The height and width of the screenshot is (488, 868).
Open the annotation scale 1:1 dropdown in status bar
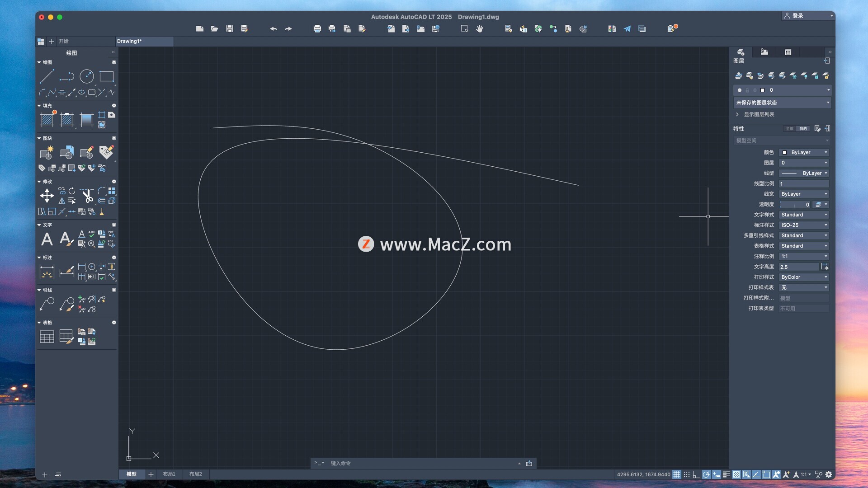[x=806, y=474]
